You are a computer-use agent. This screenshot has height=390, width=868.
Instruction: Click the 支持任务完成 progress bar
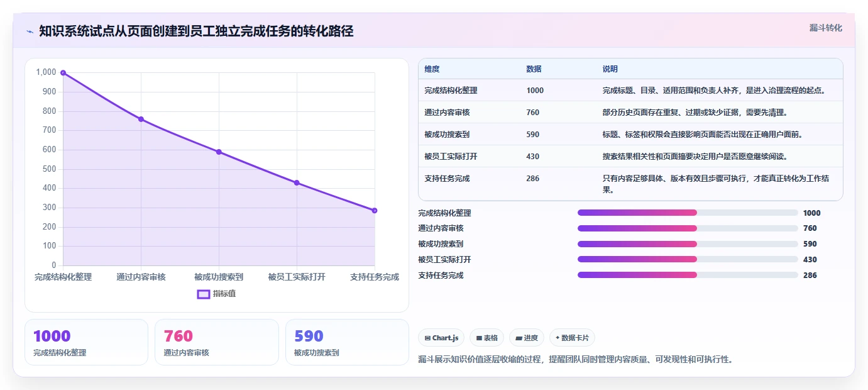(688, 275)
